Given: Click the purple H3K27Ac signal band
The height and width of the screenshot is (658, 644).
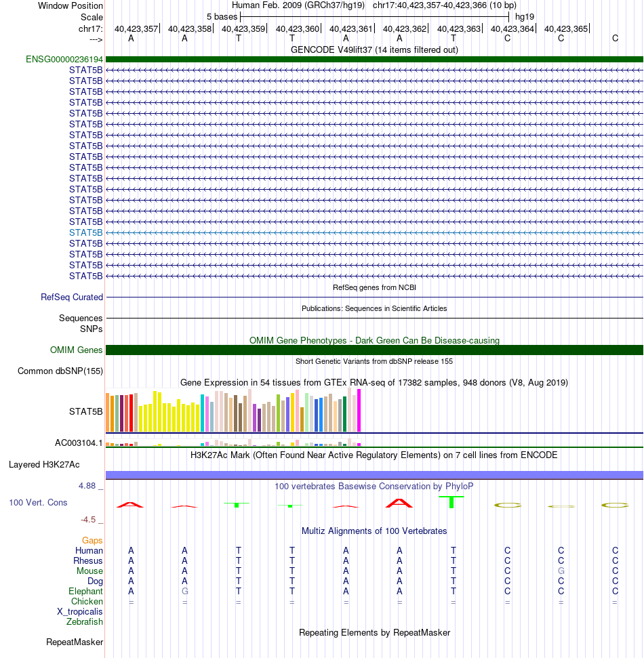Looking at the screenshot, I should (x=374, y=475).
